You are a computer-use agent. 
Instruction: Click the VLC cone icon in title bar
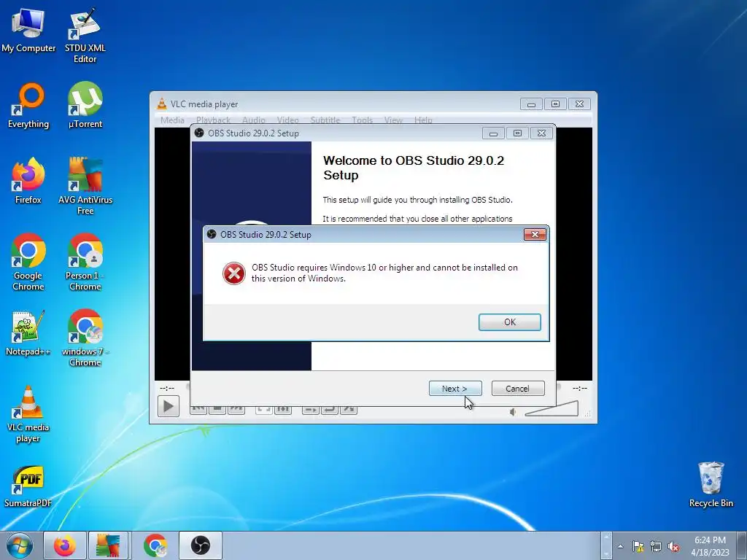162,104
